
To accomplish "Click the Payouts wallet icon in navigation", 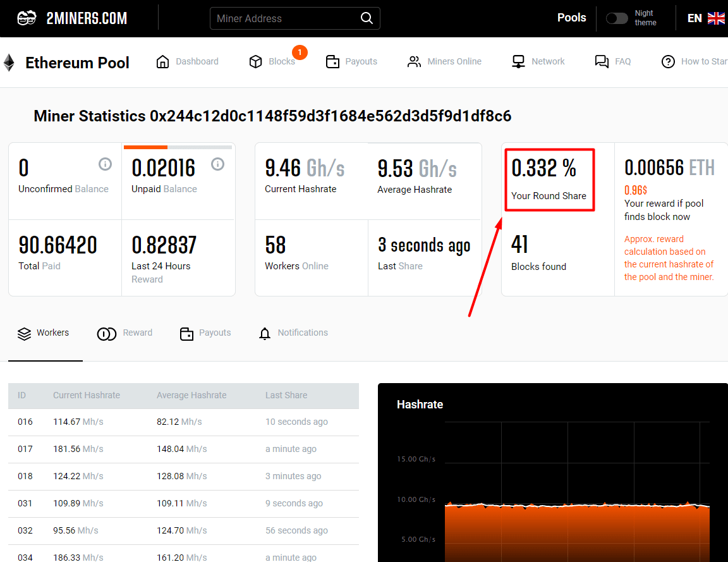I will point(332,61).
